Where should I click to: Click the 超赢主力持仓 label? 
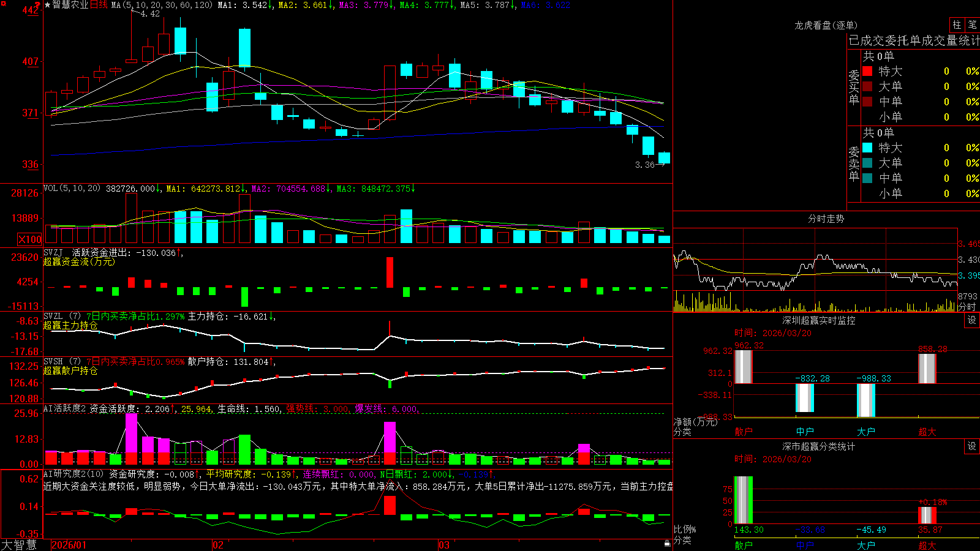70,325
